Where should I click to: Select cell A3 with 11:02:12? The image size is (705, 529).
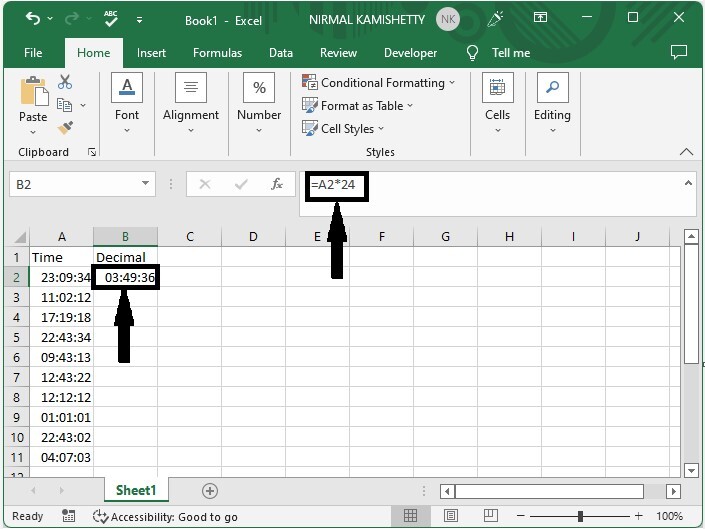point(62,298)
